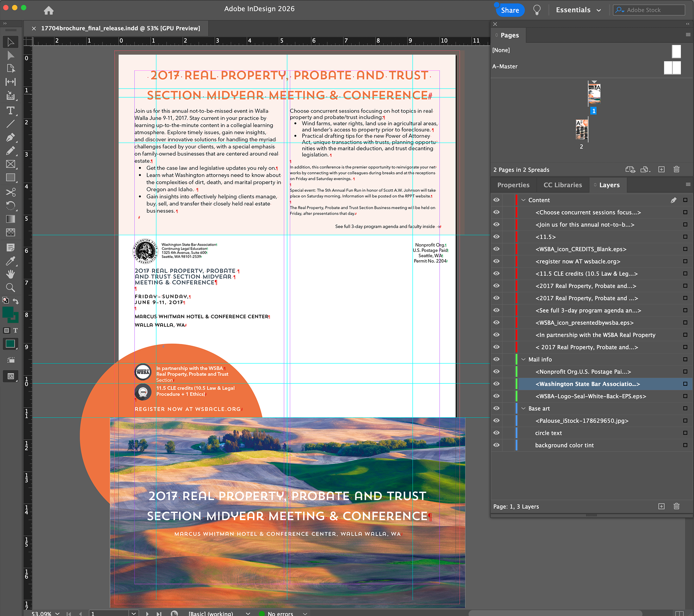Click the Share button
694x616 pixels.
click(x=510, y=10)
